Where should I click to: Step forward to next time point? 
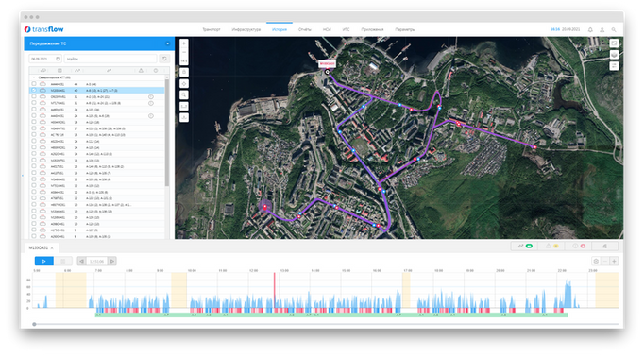[x=112, y=261]
